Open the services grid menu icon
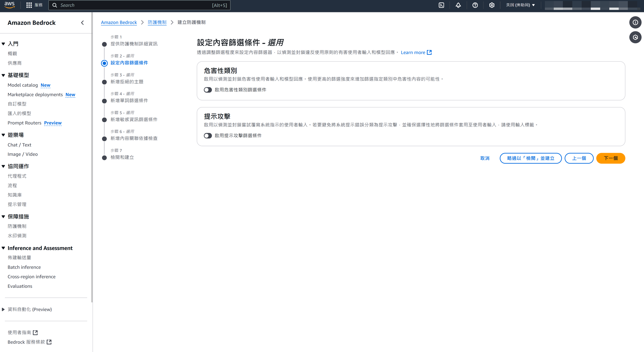 [x=29, y=5]
